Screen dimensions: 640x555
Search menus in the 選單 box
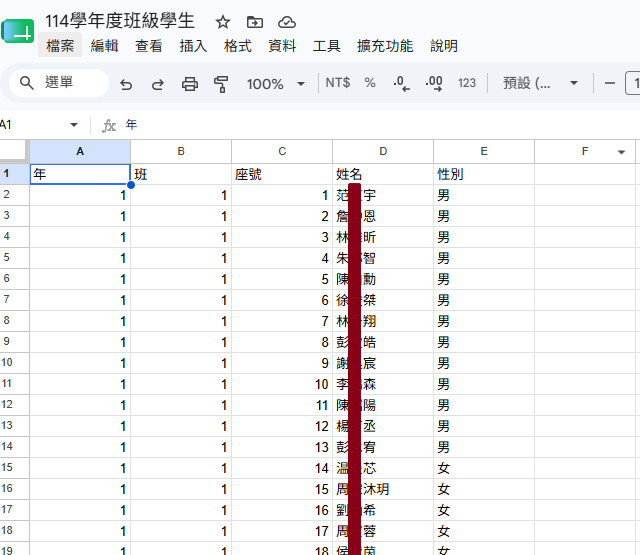point(59,83)
